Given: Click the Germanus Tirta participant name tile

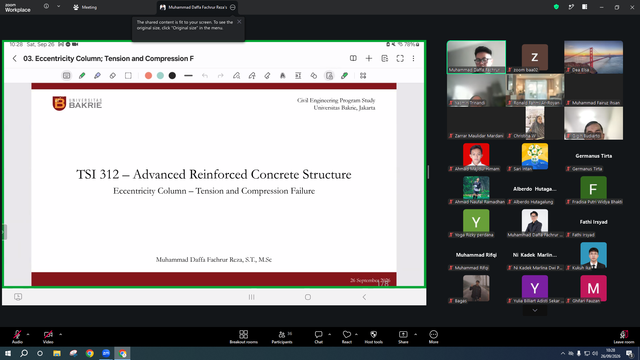Looking at the screenshot, I should click(593, 156).
